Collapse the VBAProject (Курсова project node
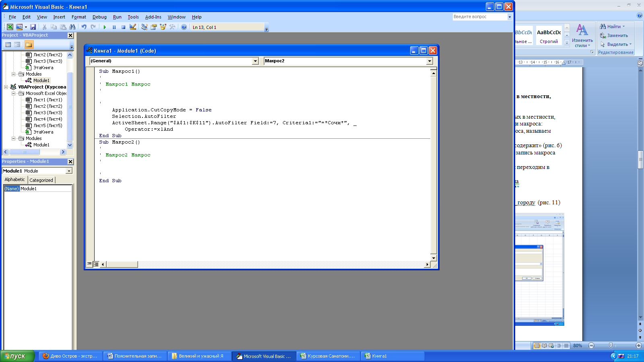644x362 pixels. pos(6,87)
